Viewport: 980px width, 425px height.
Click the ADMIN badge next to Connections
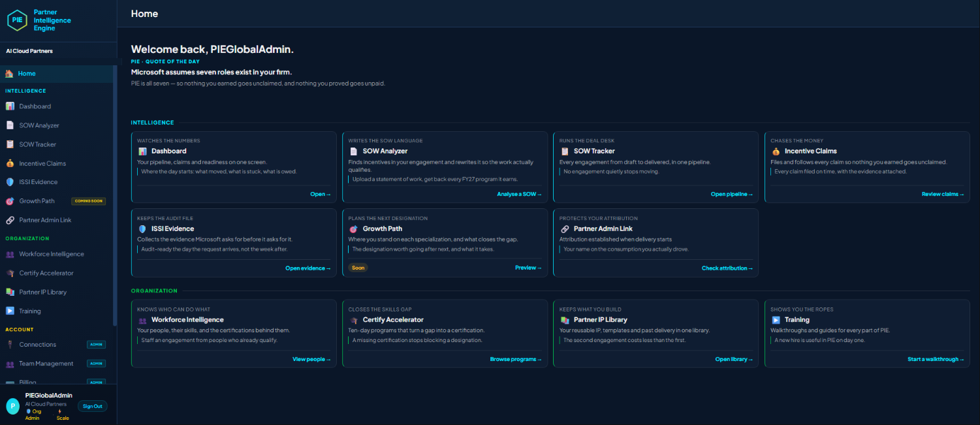pyautogui.click(x=96, y=345)
